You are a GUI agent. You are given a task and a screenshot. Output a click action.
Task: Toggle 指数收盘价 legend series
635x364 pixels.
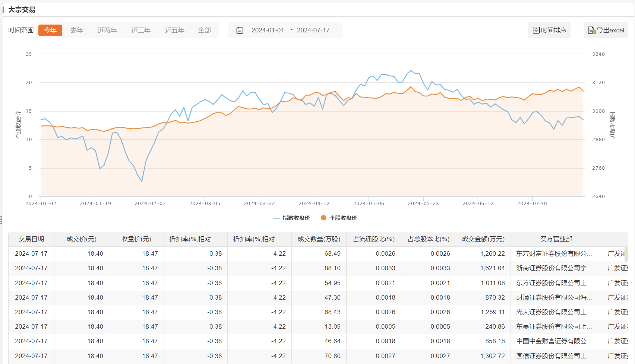pyautogui.click(x=292, y=218)
